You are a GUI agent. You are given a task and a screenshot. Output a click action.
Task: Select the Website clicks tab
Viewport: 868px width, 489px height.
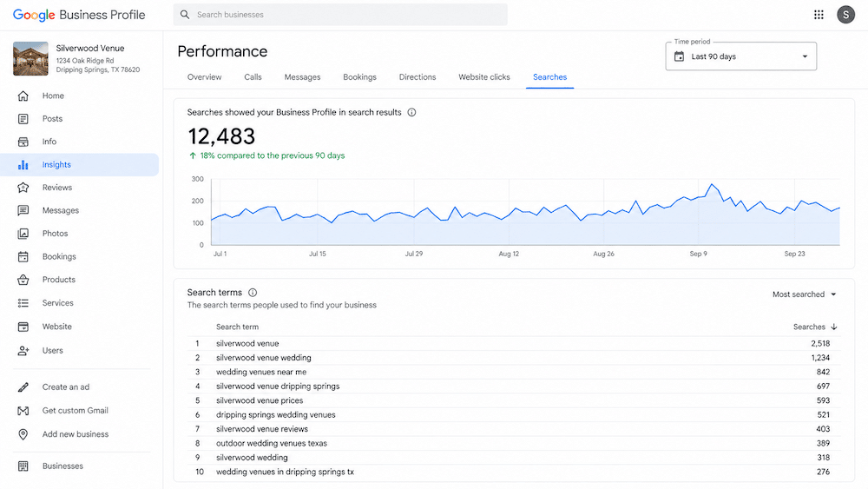[484, 77]
